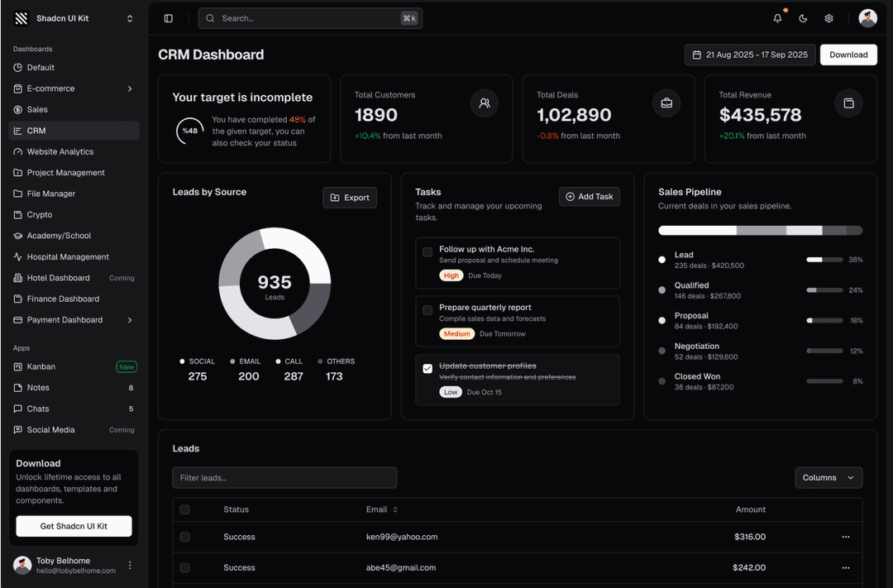Viewport: 893px width, 588px height.
Task: Open the notifications bell icon
Action: pyautogui.click(x=777, y=17)
